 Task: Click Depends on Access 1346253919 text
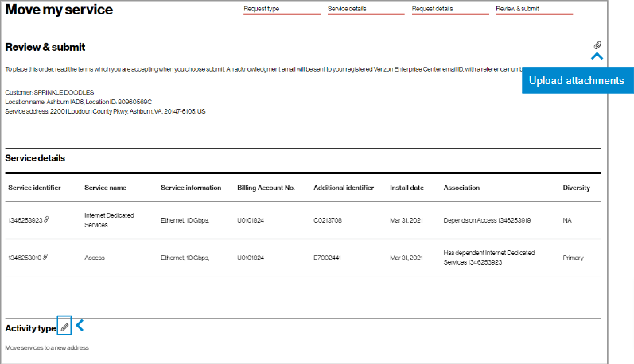(487, 220)
